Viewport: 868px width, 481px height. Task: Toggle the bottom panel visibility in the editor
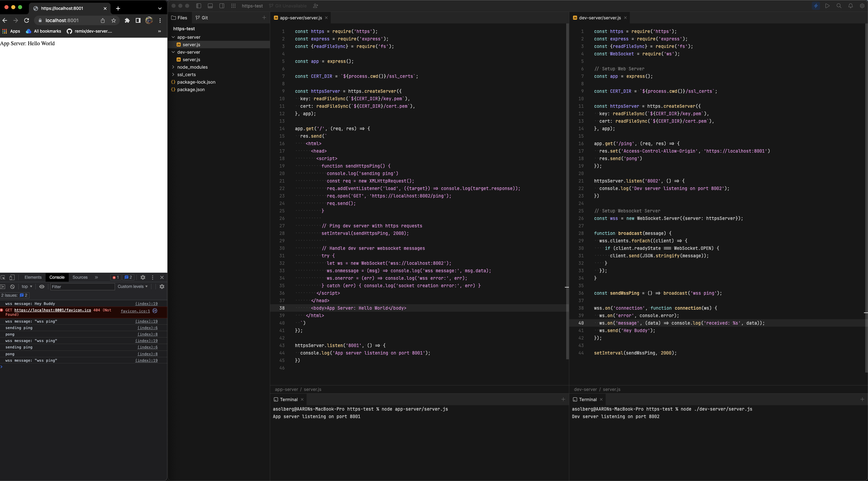[210, 6]
